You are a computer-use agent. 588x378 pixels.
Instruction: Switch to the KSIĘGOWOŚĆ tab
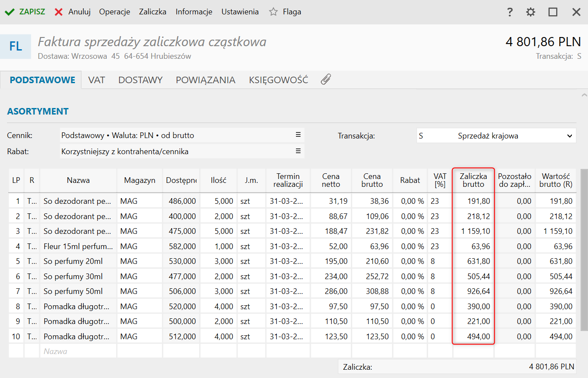click(x=278, y=80)
